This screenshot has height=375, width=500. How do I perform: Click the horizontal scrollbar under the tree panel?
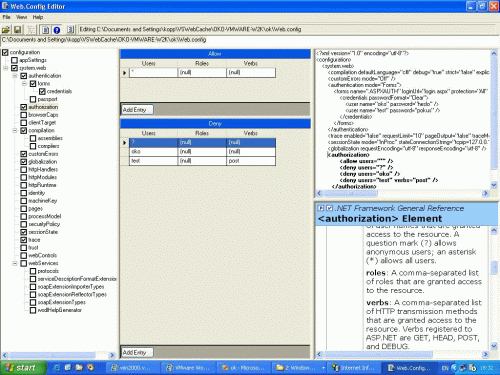coord(59,355)
